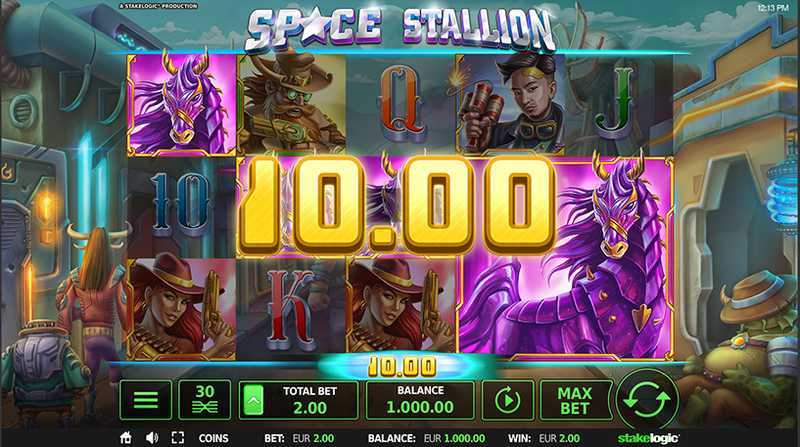Mute the game sound speaker icon
Image resolution: width=800 pixels, height=447 pixels.
[x=152, y=438]
